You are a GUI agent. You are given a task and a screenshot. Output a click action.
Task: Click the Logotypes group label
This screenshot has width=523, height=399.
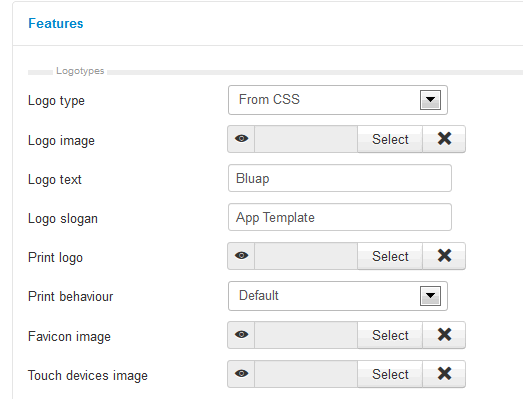pyautogui.click(x=80, y=71)
